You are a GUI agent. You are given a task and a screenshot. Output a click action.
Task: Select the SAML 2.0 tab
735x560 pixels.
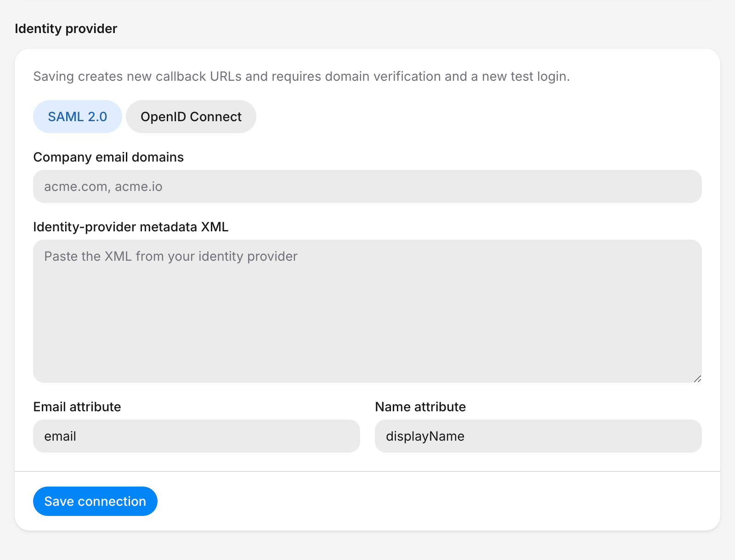[x=78, y=117]
